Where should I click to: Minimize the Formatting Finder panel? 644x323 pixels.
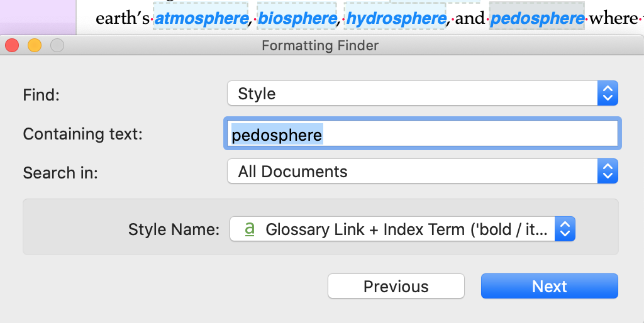(x=35, y=45)
